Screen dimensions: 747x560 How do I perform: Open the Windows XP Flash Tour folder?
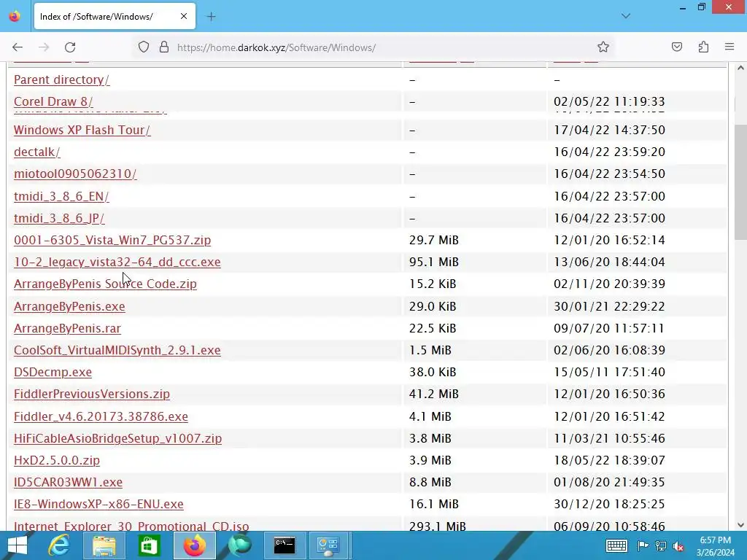click(x=82, y=130)
